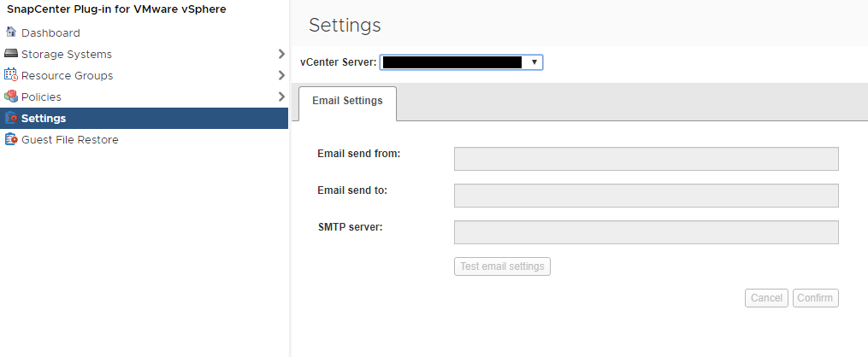
Task: Click the Cancel button
Action: tap(765, 298)
